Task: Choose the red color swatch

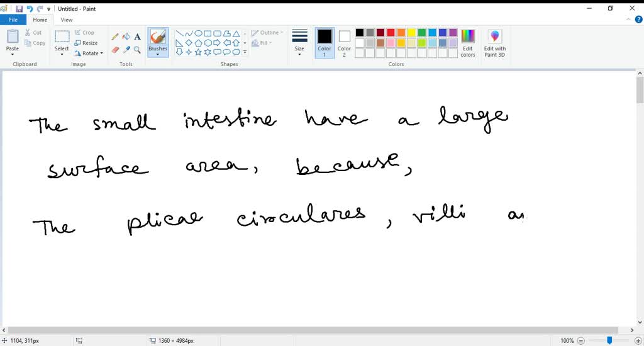Action: pos(391,33)
